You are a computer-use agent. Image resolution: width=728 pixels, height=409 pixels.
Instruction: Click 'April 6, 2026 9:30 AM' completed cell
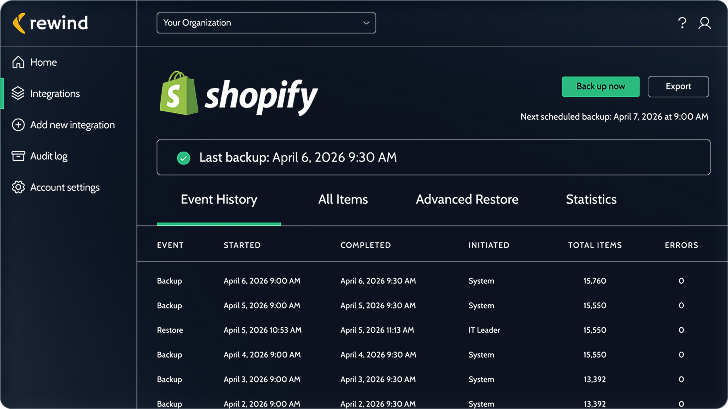pyautogui.click(x=378, y=281)
